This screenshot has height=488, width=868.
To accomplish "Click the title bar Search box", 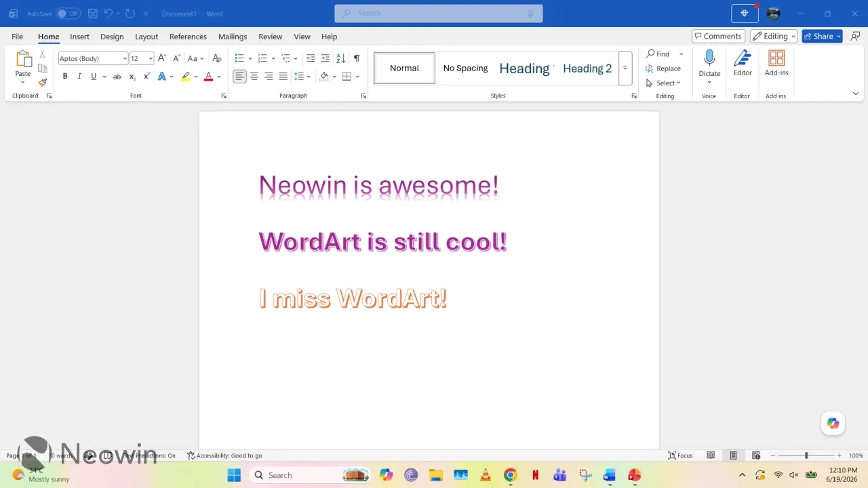I will (438, 14).
